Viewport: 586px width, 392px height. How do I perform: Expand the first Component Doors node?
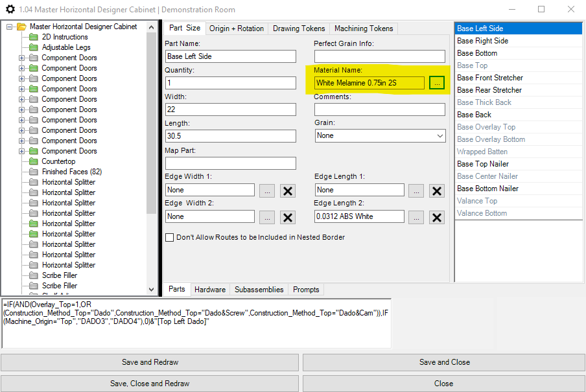pyautogui.click(x=21, y=58)
